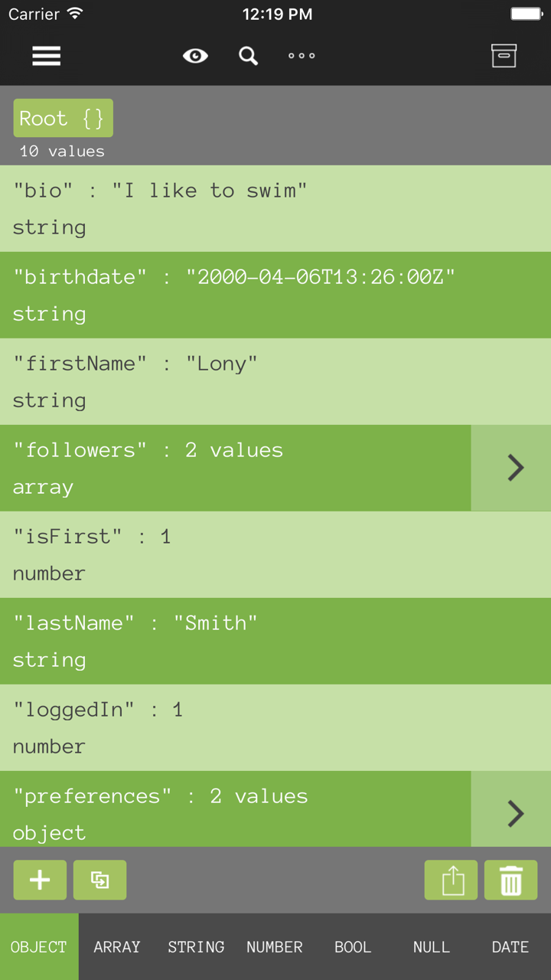Toggle the eye preview icon
This screenshot has width=551, height=980.
pyautogui.click(x=195, y=56)
